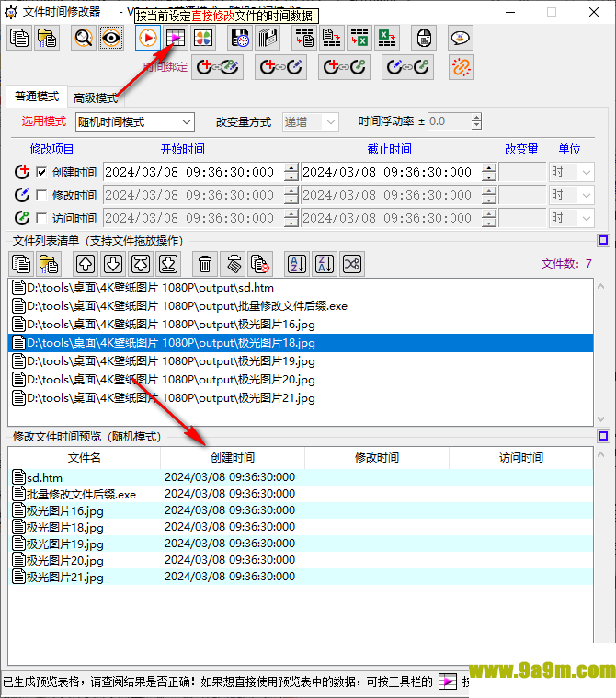This screenshot has width=616, height=698.
Task: Click the 修改时间 preview column header
Action: tap(377, 458)
